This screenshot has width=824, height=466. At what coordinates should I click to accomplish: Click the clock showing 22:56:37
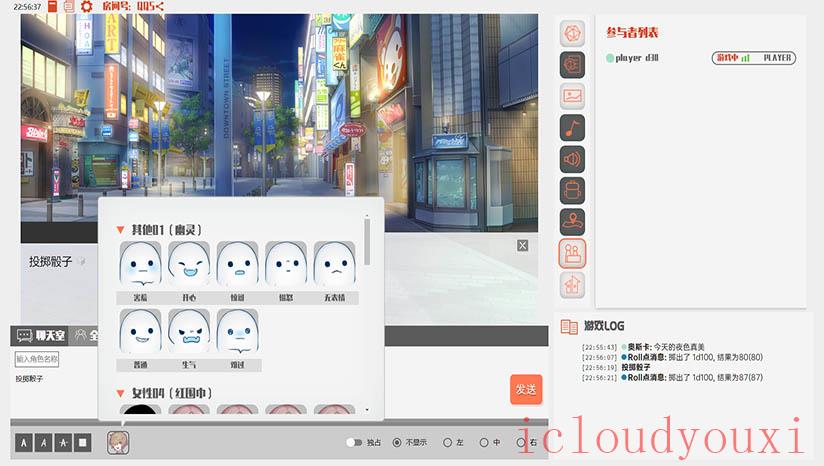click(x=27, y=7)
